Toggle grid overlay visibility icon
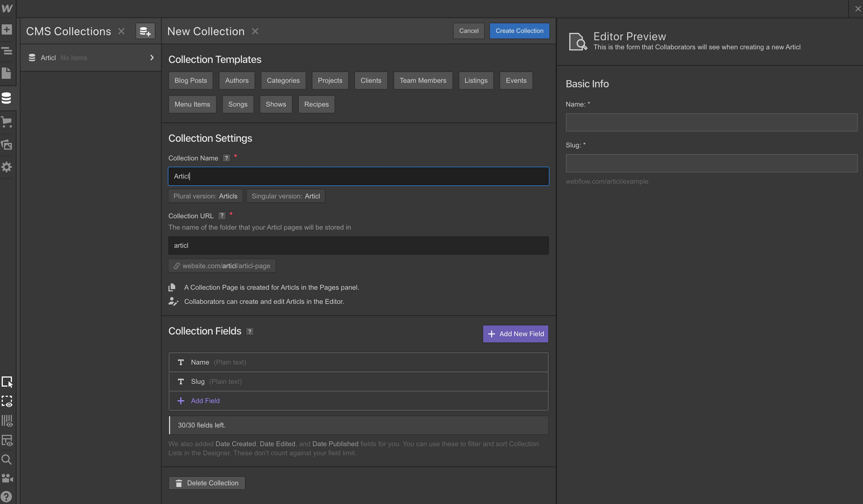Screen dimensions: 863x504 pyautogui.click(x=7, y=421)
